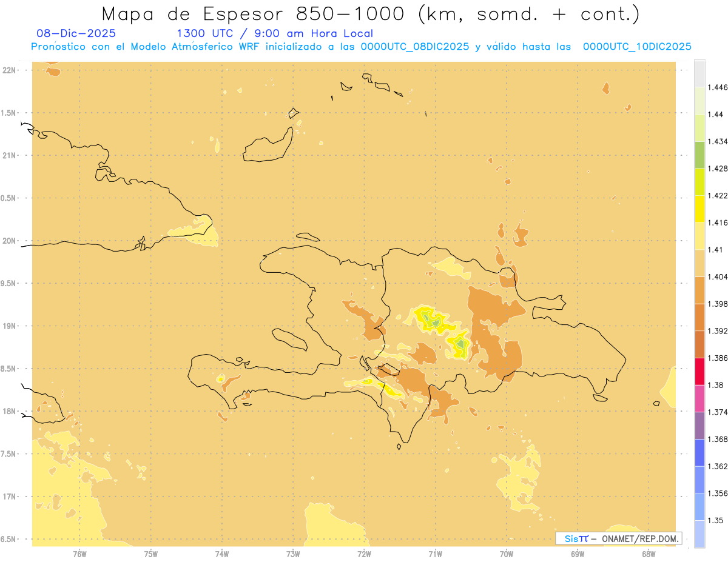Click the colorbar value 1.368
This screenshot has width=728, height=562.
718,439
